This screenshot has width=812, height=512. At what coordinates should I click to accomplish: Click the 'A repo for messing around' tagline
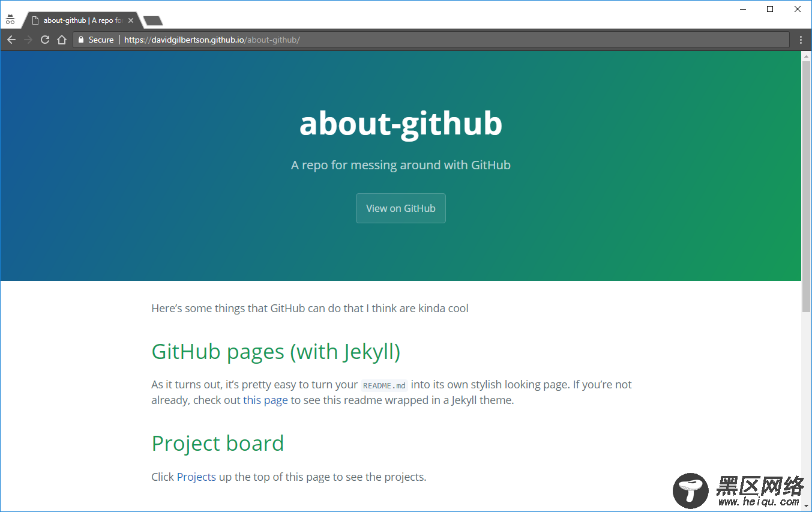pyautogui.click(x=401, y=165)
